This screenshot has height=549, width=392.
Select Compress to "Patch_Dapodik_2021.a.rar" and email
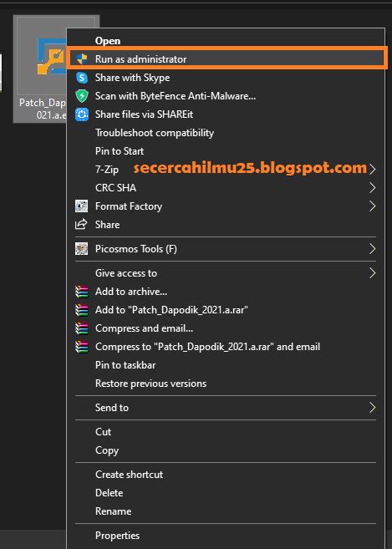point(227,347)
